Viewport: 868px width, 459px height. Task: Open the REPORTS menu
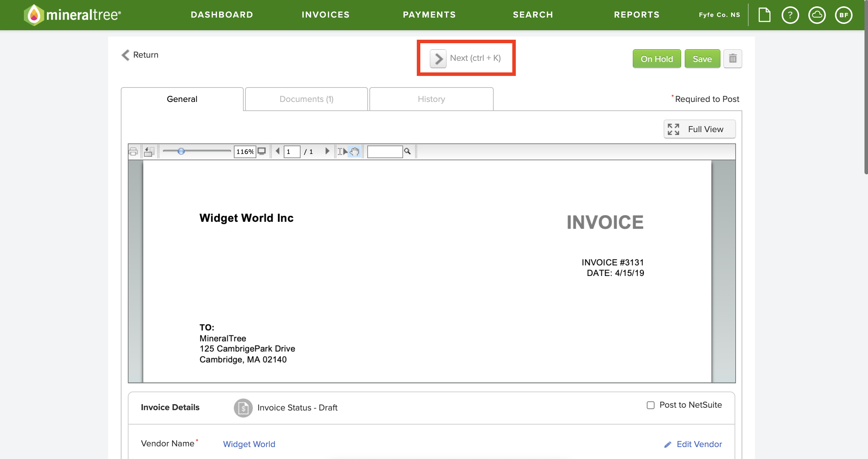tap(637, 15)
